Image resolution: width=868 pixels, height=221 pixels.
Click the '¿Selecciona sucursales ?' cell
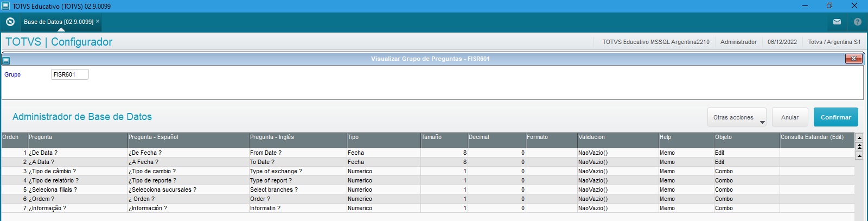coord(188,190)
